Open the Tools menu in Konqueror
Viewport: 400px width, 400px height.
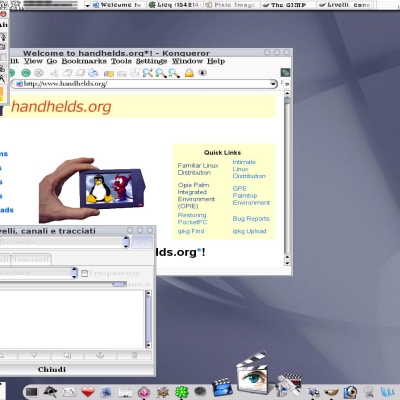click(x=121, y=61)
